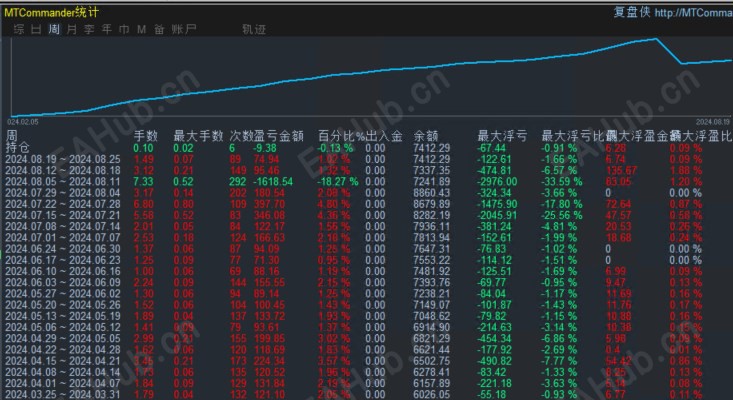
Task: Switch to the 年 yearly tab
Action: tap(107, 29)
